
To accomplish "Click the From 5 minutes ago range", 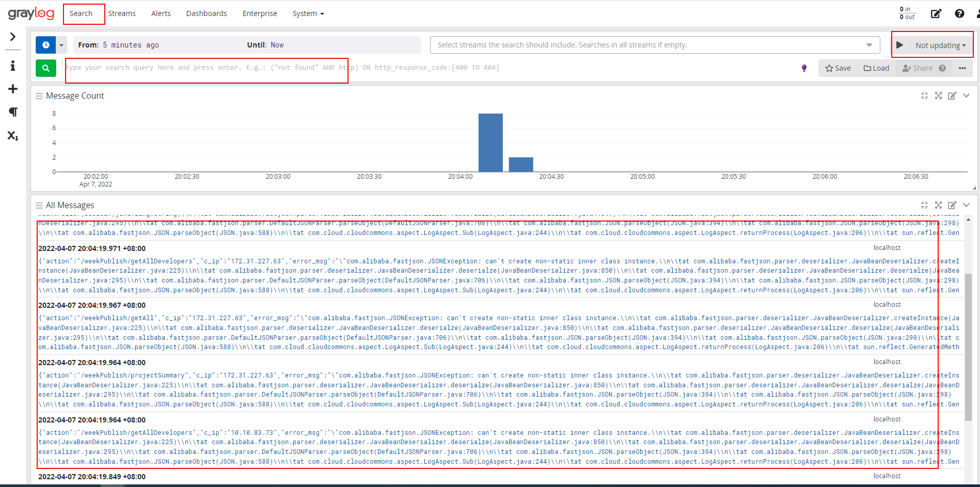I will click(x=118, y=45).
